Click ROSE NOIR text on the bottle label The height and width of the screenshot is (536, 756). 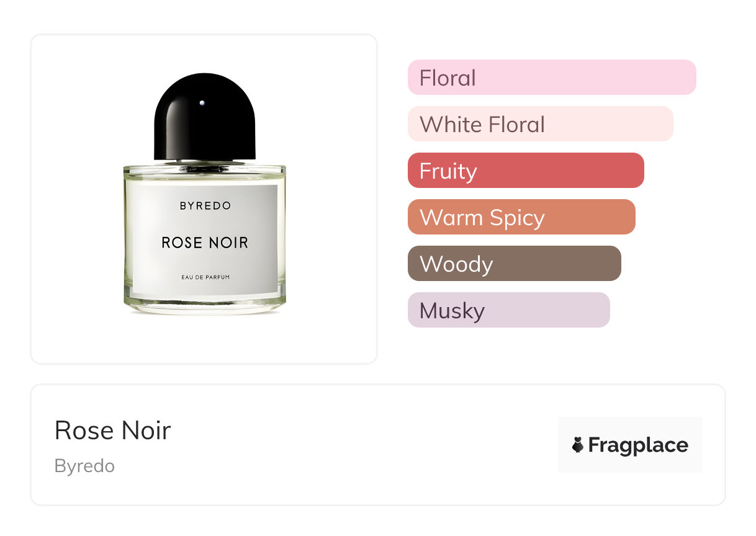[205, 243]
